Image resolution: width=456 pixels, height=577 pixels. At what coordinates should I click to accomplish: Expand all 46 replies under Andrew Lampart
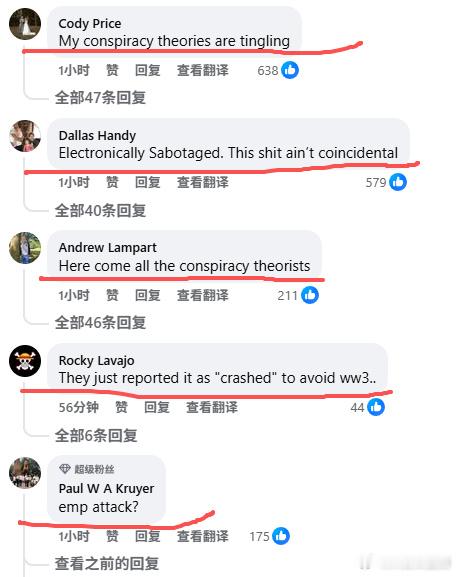pos(100,323)
